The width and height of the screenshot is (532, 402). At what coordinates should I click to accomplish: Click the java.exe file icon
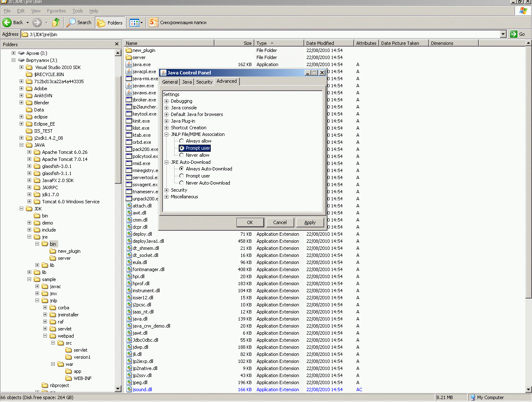tap(129, 64)
